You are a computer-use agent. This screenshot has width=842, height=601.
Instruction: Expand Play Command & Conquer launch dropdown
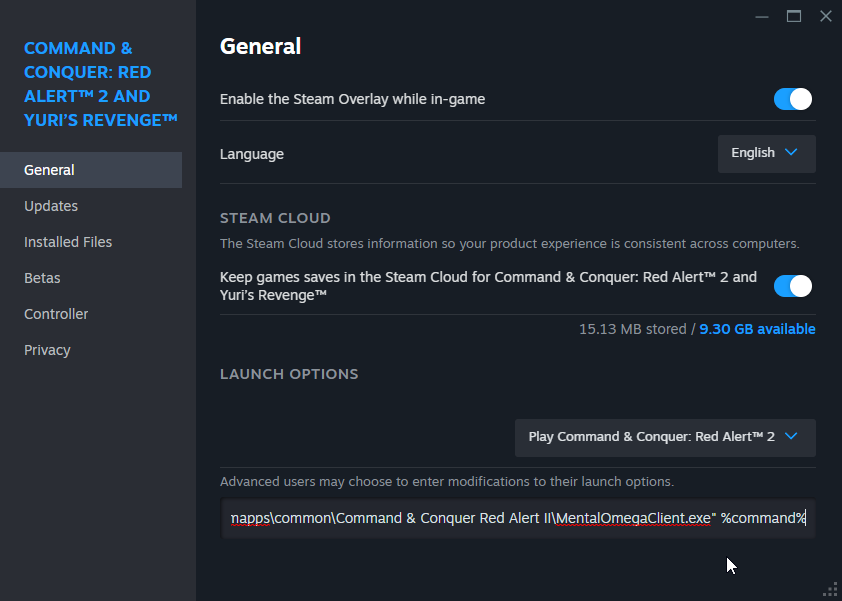(665, 437)
